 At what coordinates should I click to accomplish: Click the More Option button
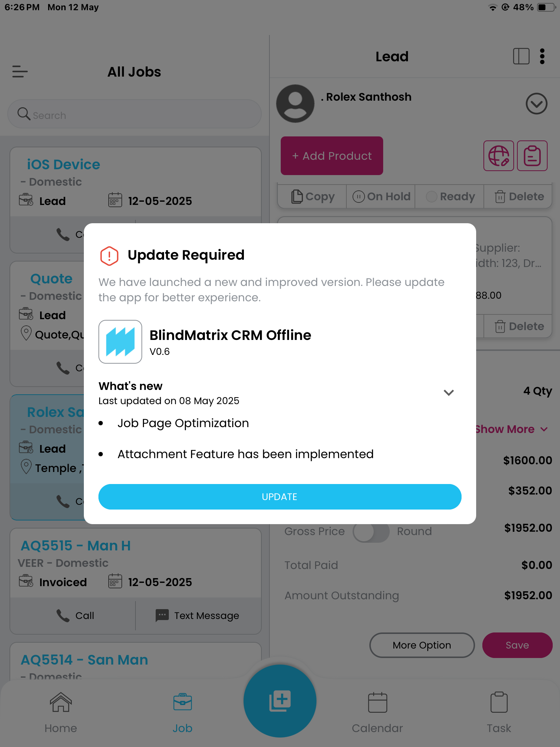pos(422,645)
